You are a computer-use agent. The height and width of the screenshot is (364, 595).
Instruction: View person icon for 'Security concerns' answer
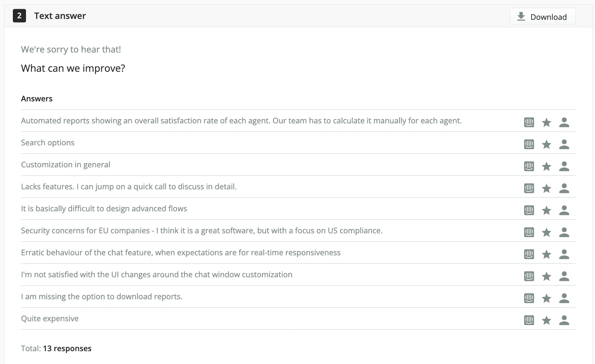pos(564,232)
